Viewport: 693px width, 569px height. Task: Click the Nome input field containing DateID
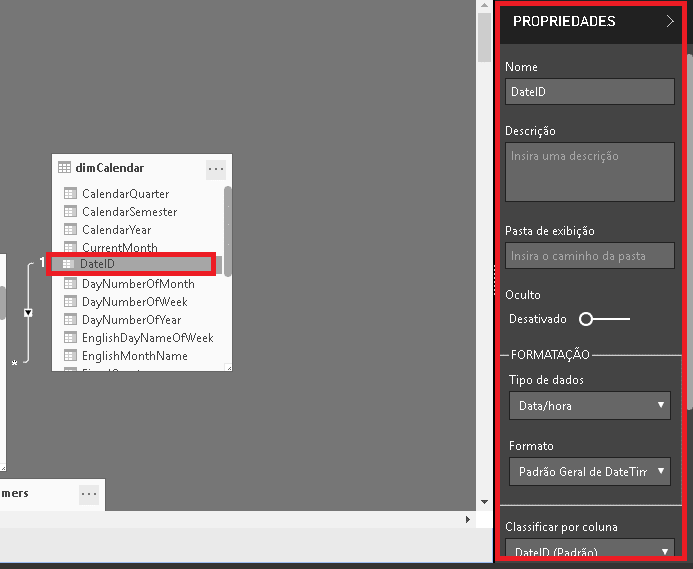(590, 92)
